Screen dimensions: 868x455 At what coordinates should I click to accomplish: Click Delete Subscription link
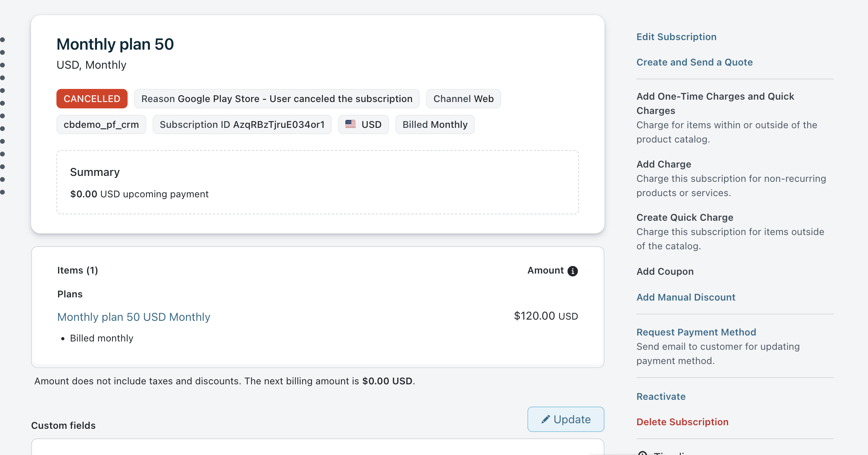(682, 422)
